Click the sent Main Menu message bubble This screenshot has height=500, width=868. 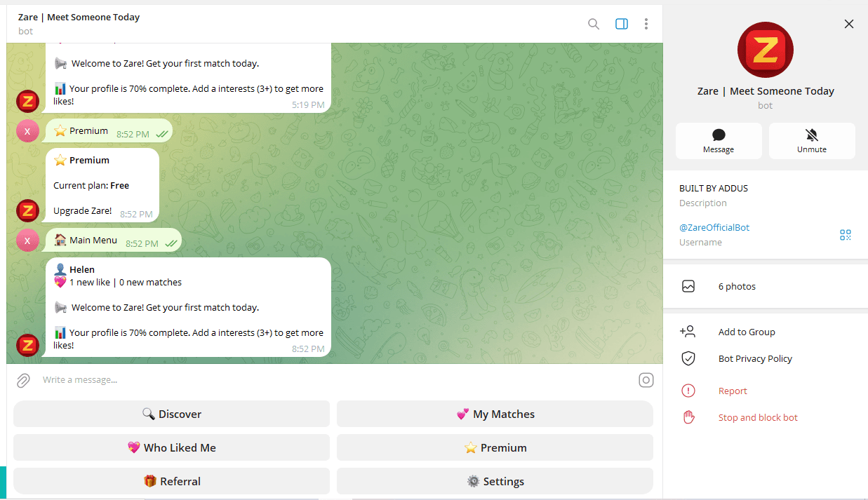(114, 241)
